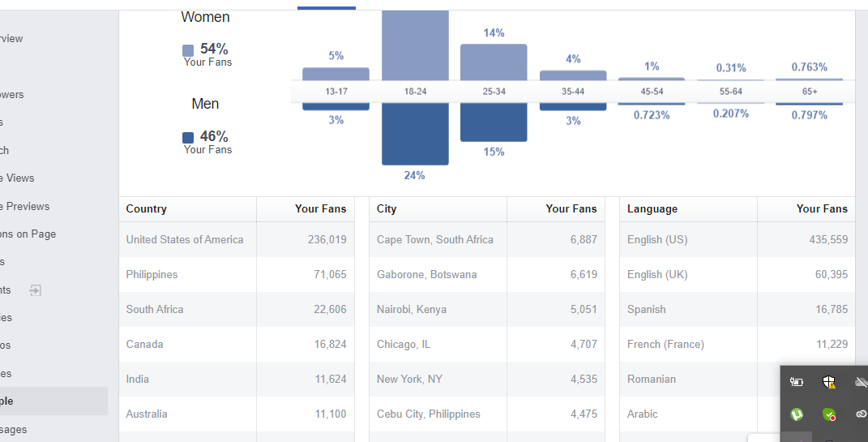Open Windows Security shield tray icon
Image resolution: width=868 pixels, height=442 pixels.
click(829, 382)
